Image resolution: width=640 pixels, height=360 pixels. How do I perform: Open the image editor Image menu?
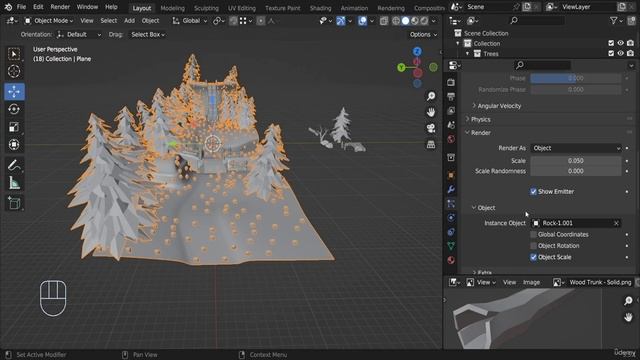tap(531, 282)
